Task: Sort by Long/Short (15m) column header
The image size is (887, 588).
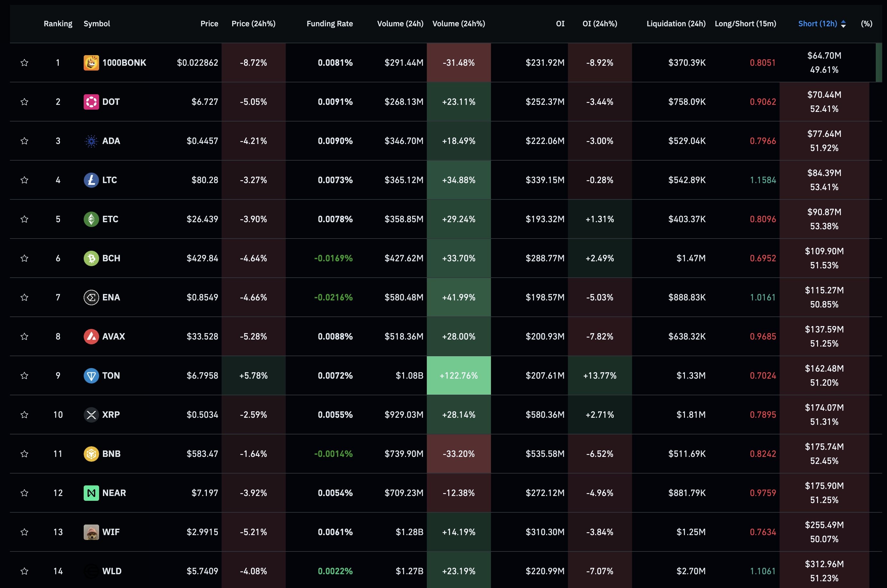Action: pyautogui.click(x=745, y=24)
